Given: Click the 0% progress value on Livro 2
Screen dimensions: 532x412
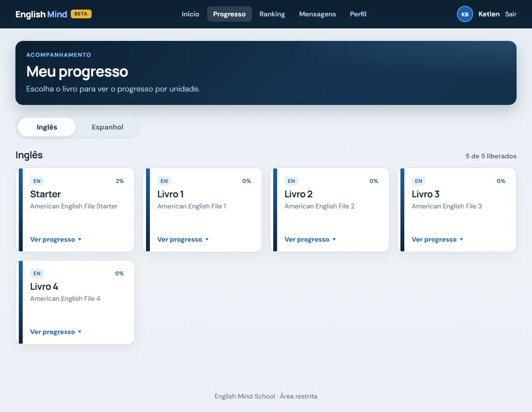Looking at the screenshot, I should (374, 181).
